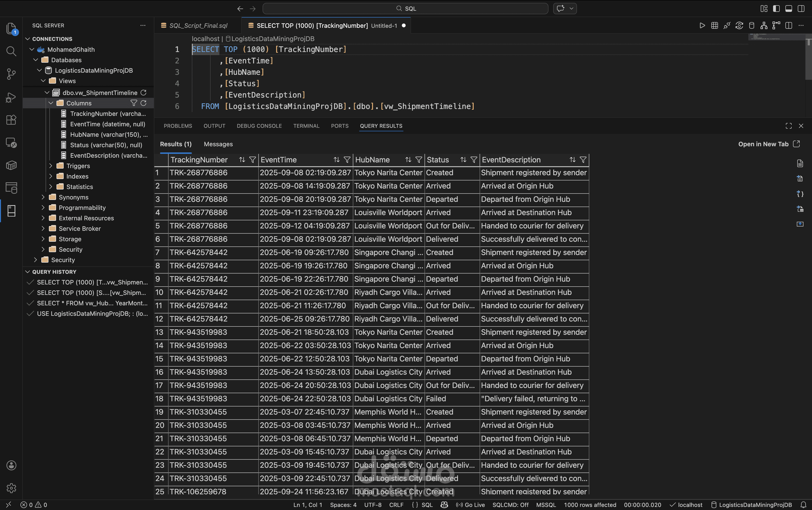Filter the TrackingNumber column

tap(253, 160)
